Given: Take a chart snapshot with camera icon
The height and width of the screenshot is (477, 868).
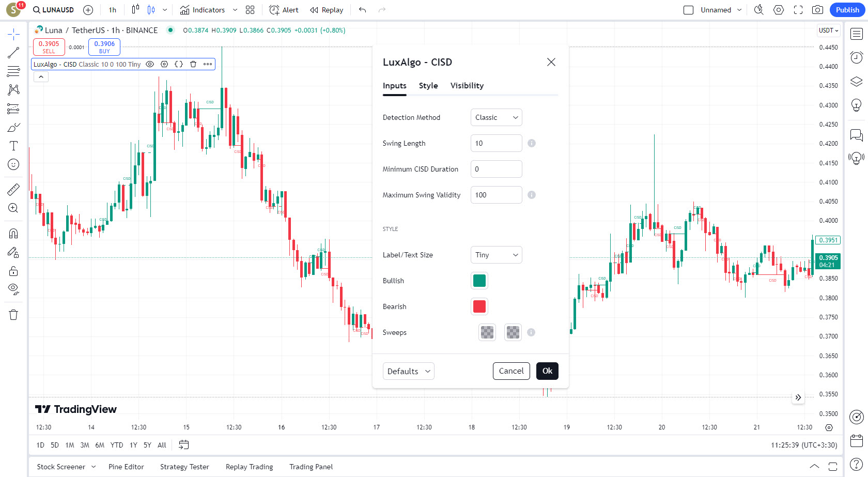Looking at the screenshot, I should coord(817,10).
